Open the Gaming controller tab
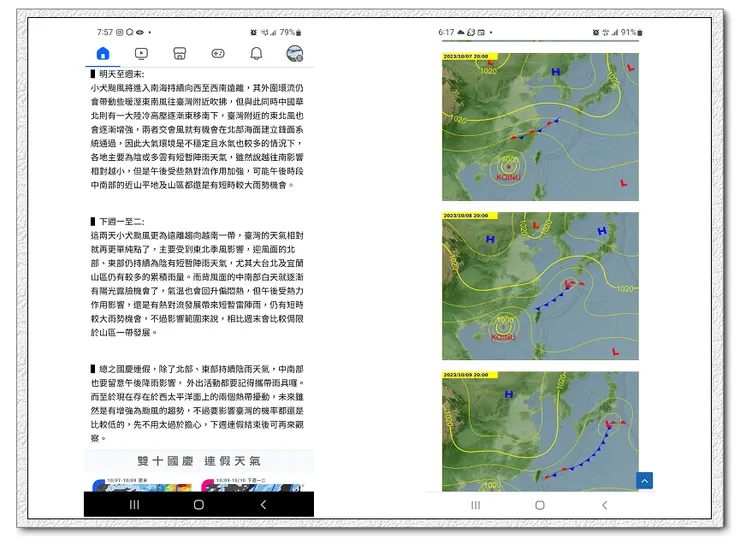This screenshot has height=545, width=740. coord(218,53)
